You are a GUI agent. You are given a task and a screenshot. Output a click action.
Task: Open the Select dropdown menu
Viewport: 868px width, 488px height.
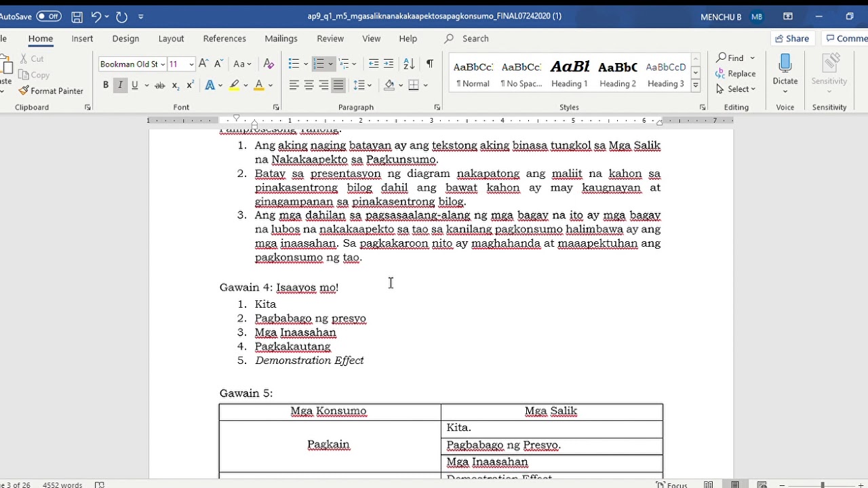pyautogui.click(x=736, y=89)
